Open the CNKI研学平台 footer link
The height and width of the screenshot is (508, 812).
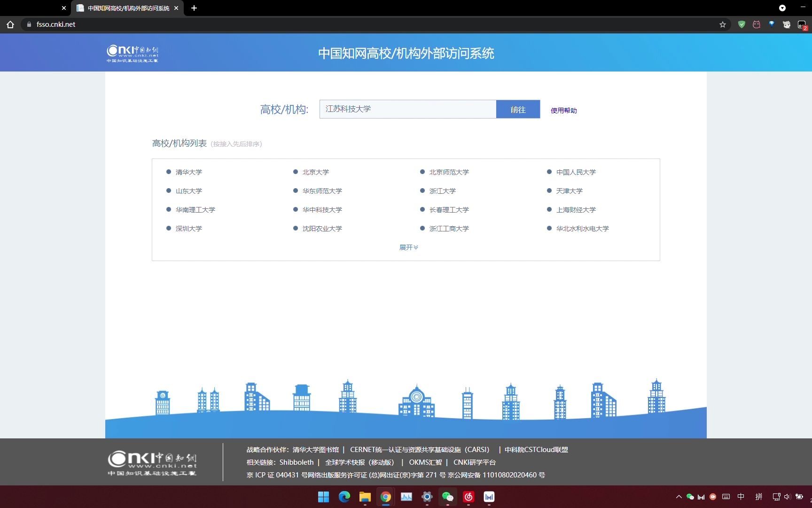click(475, 462)
